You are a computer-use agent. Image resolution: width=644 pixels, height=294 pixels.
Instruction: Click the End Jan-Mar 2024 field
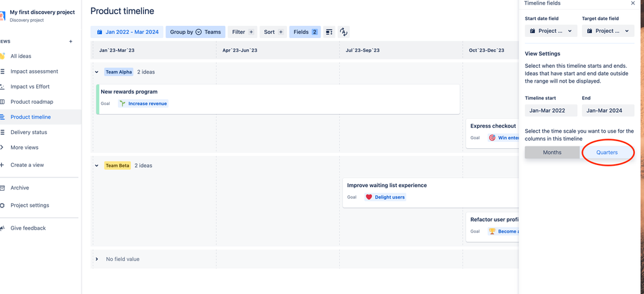click(609, 110)
